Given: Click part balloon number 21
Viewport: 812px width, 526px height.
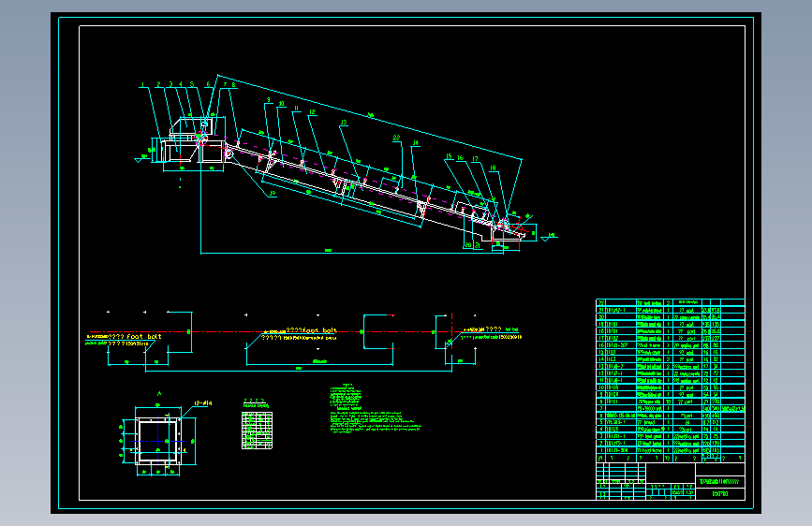Looking at the screenshot, I should pyautogui.click(x=478, y=246).
